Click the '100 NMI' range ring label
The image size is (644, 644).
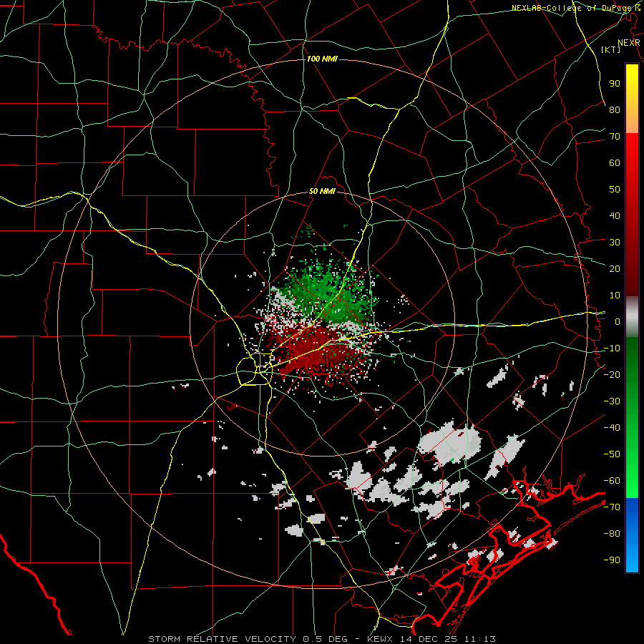coord(322,59)
